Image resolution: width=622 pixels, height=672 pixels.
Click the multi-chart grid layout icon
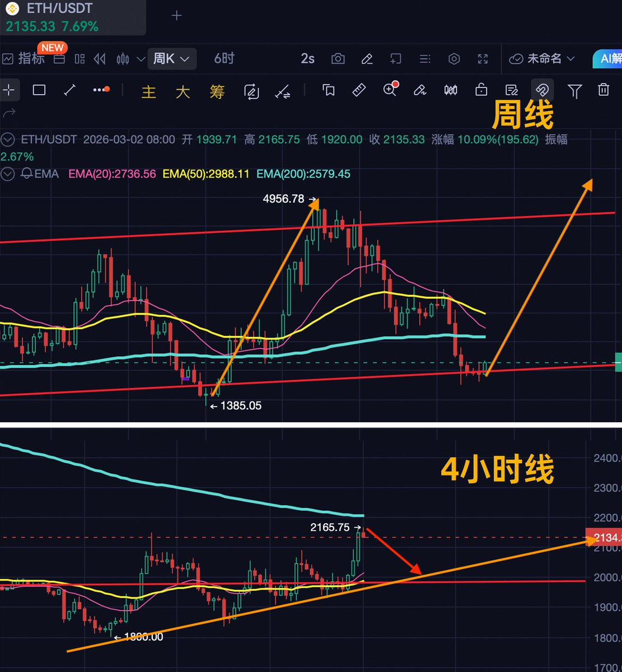click(79, 59)
